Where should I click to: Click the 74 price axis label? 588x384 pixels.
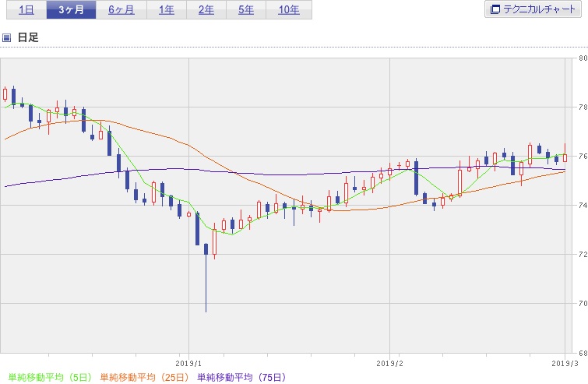click(583, 206)
